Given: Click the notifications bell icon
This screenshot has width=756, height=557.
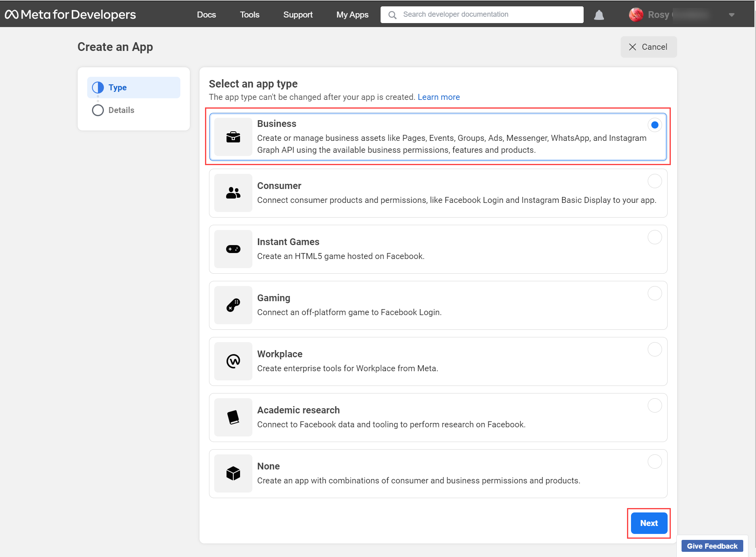Looking at the screenshot, I should [599, 14].
